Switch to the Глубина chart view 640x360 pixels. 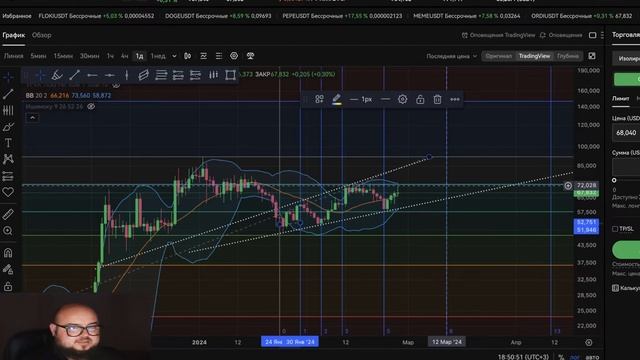[x=568, y=56]
